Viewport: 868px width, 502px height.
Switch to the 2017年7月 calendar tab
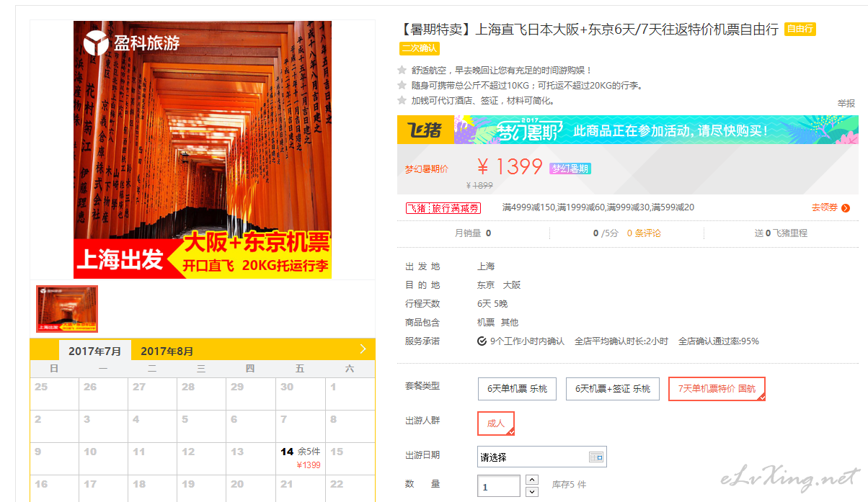(x=94, y=351)
